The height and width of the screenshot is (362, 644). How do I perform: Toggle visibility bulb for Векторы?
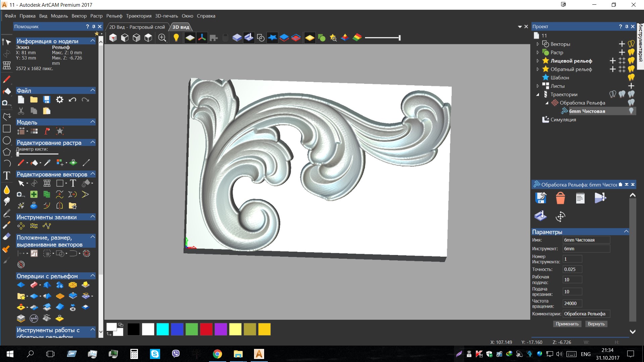point(631,44)
